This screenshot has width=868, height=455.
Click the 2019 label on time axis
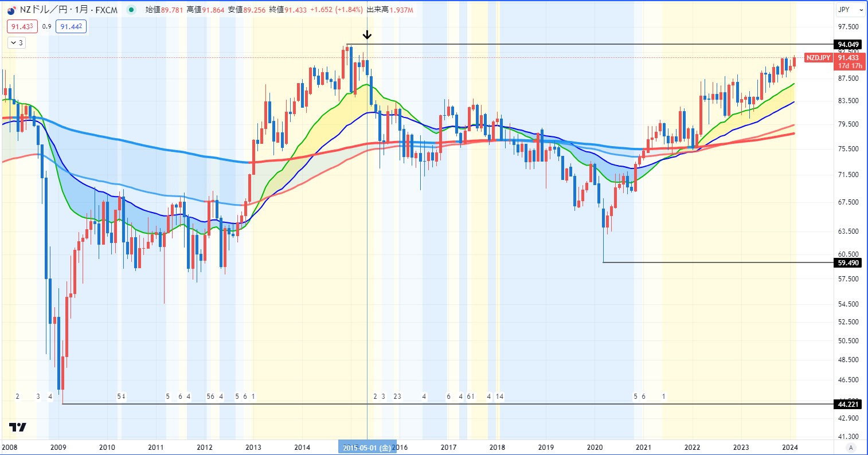pyautogui.click(x=546, y=448)
